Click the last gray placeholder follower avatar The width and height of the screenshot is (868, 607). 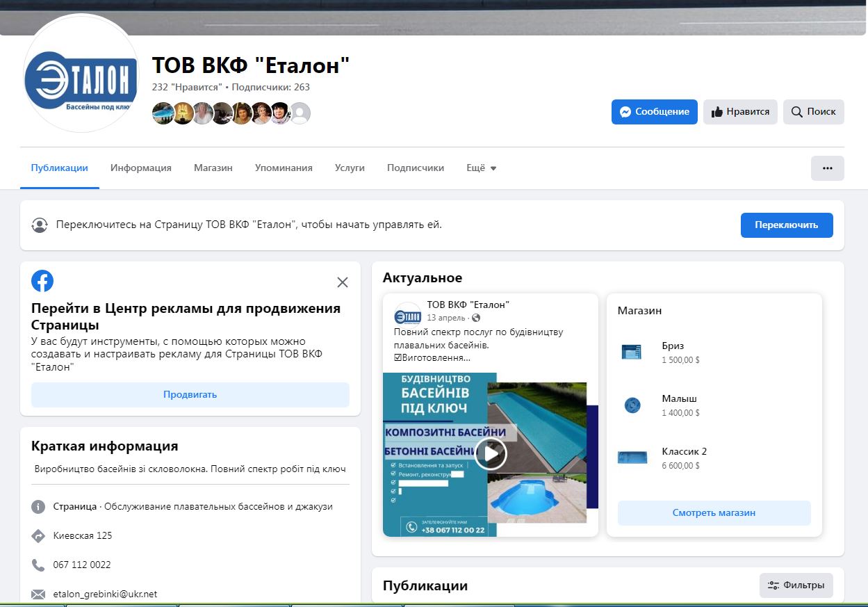pos(300,113)
